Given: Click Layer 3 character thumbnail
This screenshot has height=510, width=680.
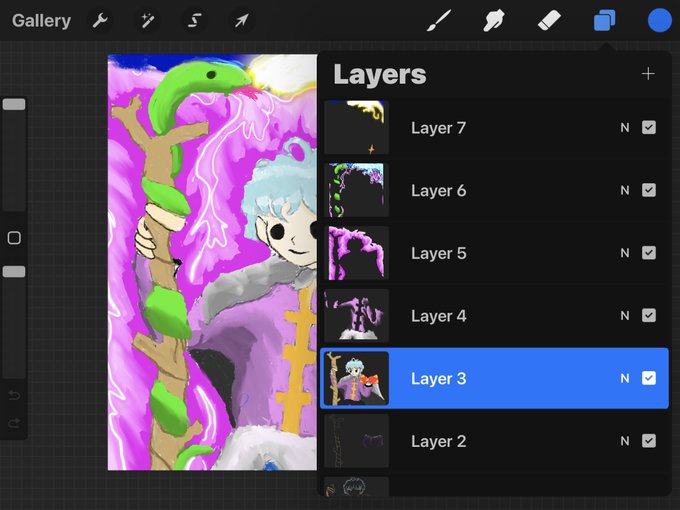Looking at the screenshot, I should [x=356, y=378].
